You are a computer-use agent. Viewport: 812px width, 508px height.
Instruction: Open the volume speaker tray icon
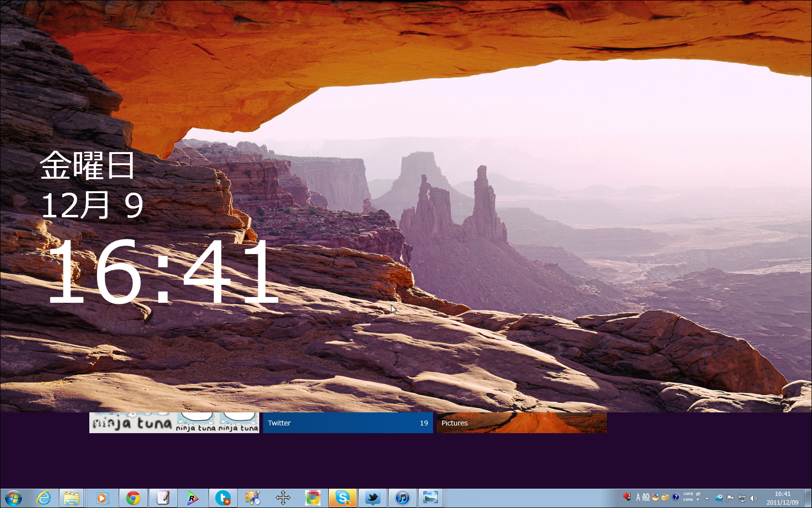click(754, 498)
